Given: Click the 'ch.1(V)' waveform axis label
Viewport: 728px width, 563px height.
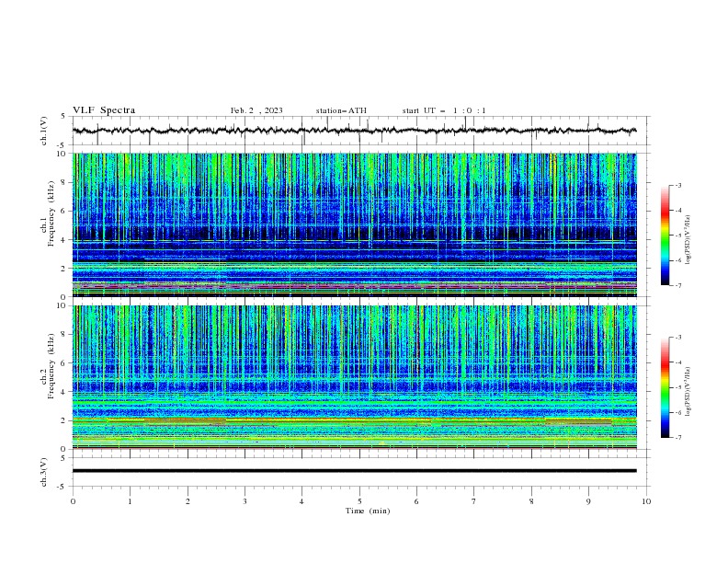Looking at the screenshot, I should (44, 131).
